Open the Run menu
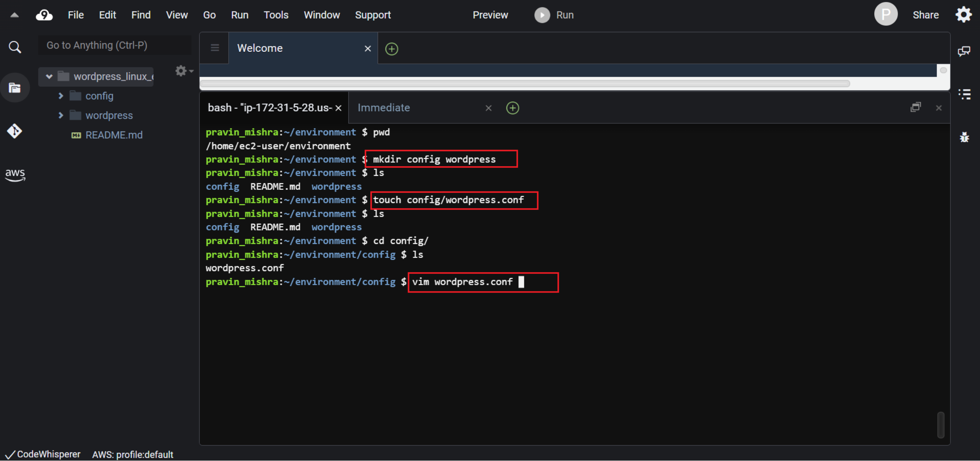980x461 pixels. coord(240,15)
